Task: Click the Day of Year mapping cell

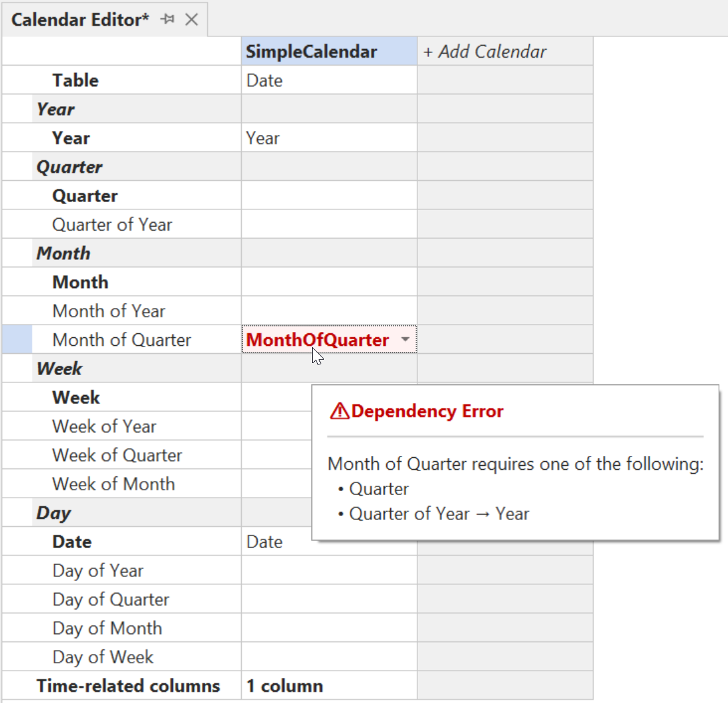Action: (x=329, y=571)
